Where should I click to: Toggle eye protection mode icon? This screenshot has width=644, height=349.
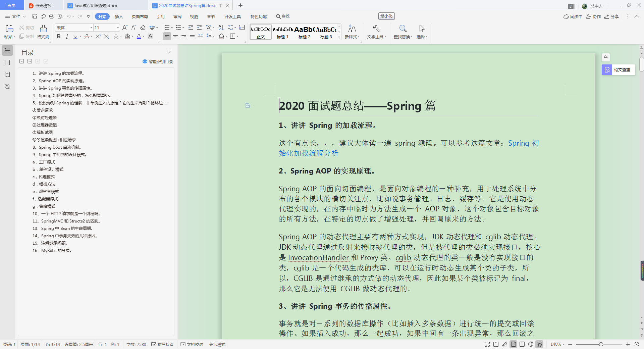(539, 344)
